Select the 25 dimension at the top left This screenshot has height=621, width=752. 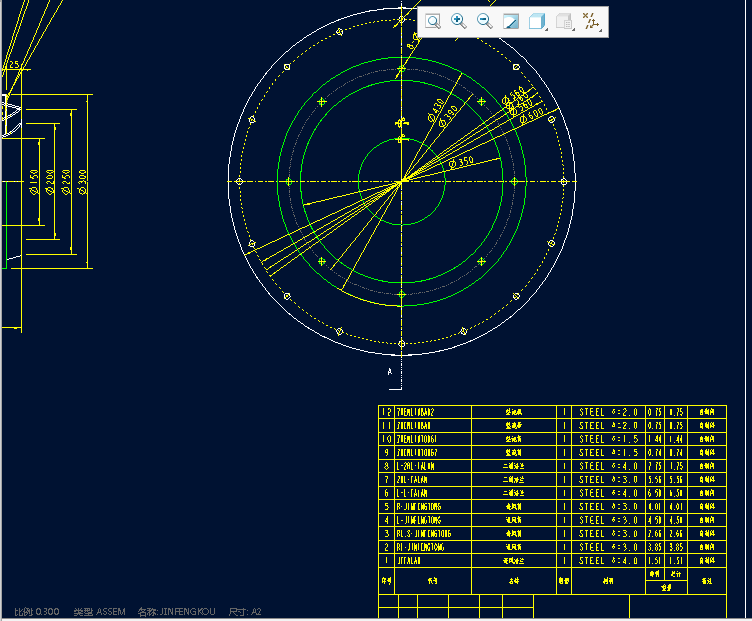pos(14,64)
